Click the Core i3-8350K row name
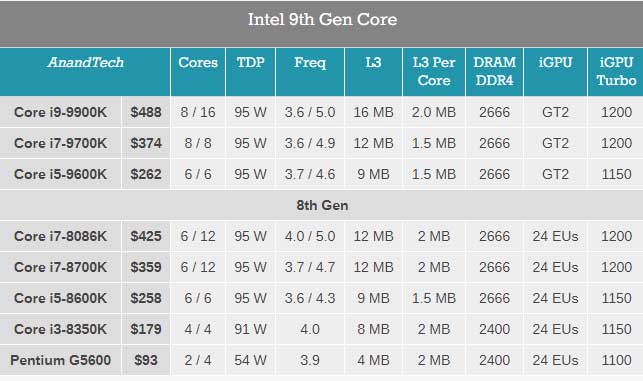 [x=60, y=329]
